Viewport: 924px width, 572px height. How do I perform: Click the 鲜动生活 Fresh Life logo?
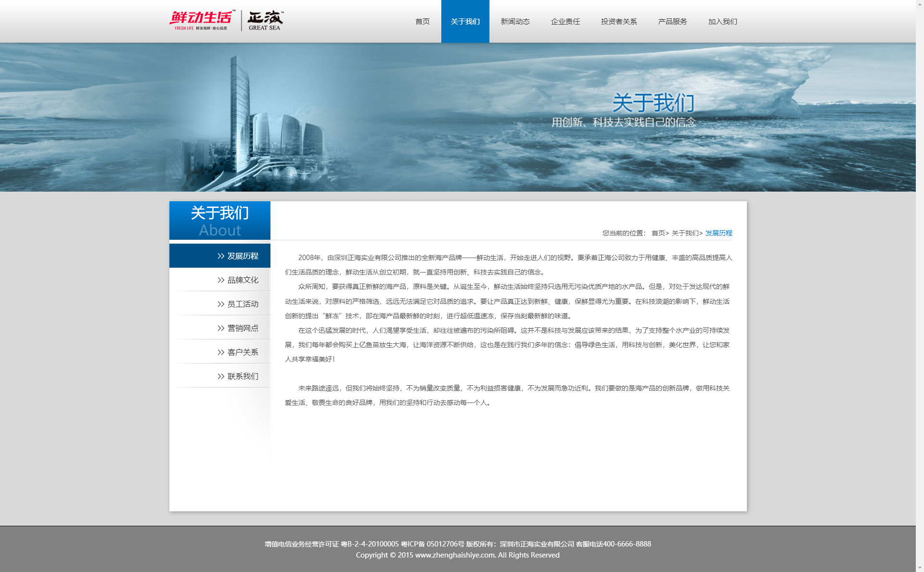(202, 20)
